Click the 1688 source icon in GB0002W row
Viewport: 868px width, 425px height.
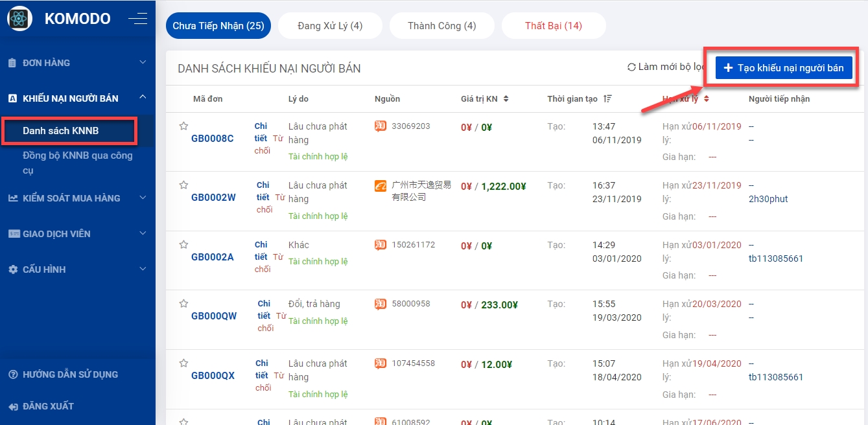[381, 186]
